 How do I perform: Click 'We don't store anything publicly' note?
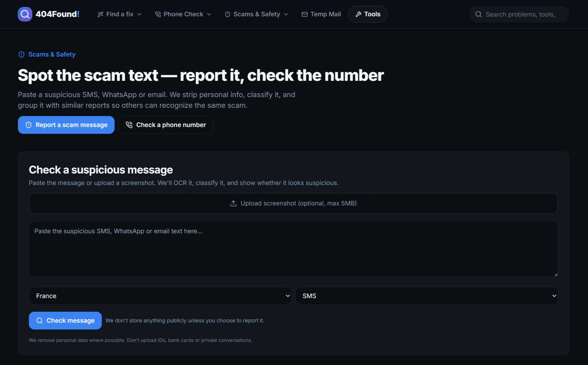[x=185, y=321]
